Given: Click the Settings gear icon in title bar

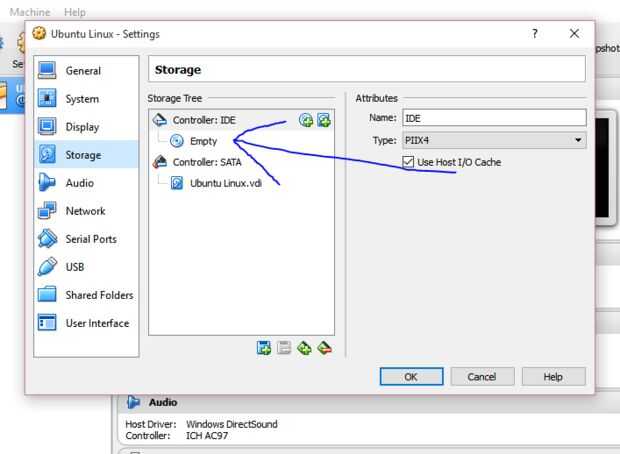Looking at the screenshot, I should (39, 34).
